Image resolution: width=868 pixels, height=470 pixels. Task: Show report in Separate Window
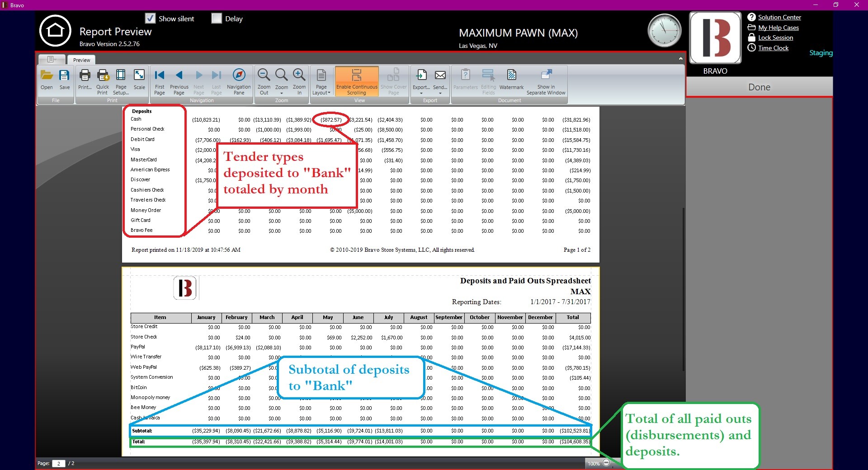(x=546, y=81)
